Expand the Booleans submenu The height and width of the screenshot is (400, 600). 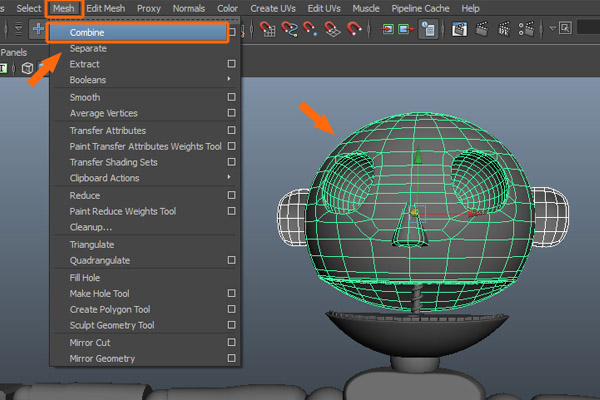[229, 80]
